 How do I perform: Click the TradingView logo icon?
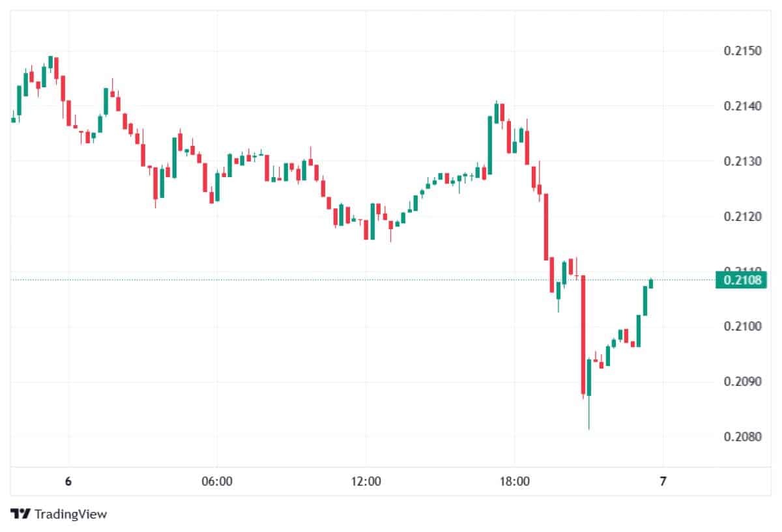coord(20,514)
